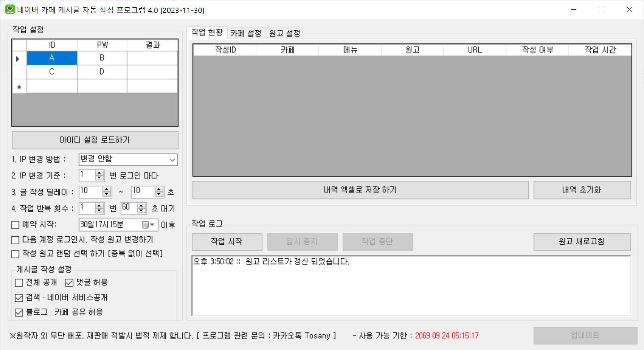Click the 메뉴 column header
Image resolution: width=644 pixels, height=350 pixels.
coord(350,50)
